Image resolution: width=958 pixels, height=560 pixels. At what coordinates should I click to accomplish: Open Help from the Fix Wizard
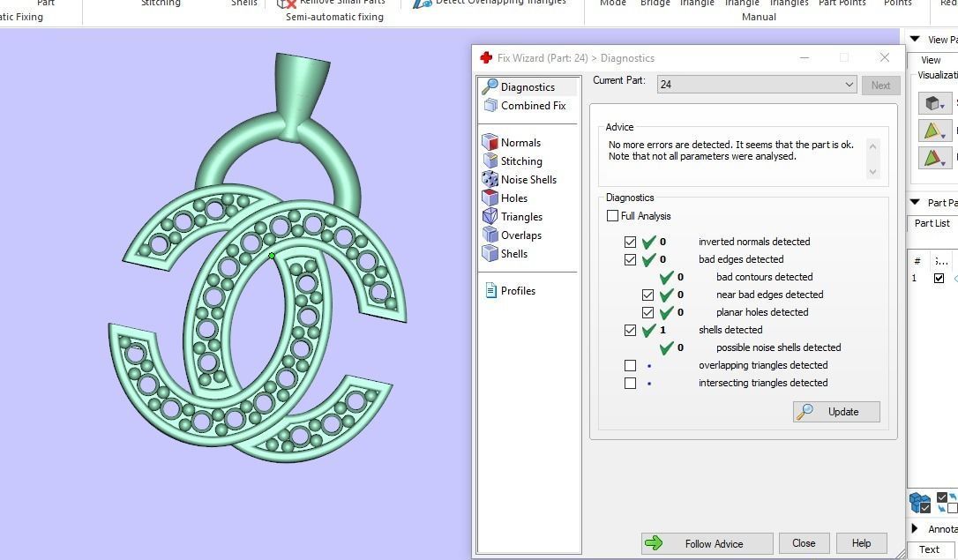coord(861,543)
